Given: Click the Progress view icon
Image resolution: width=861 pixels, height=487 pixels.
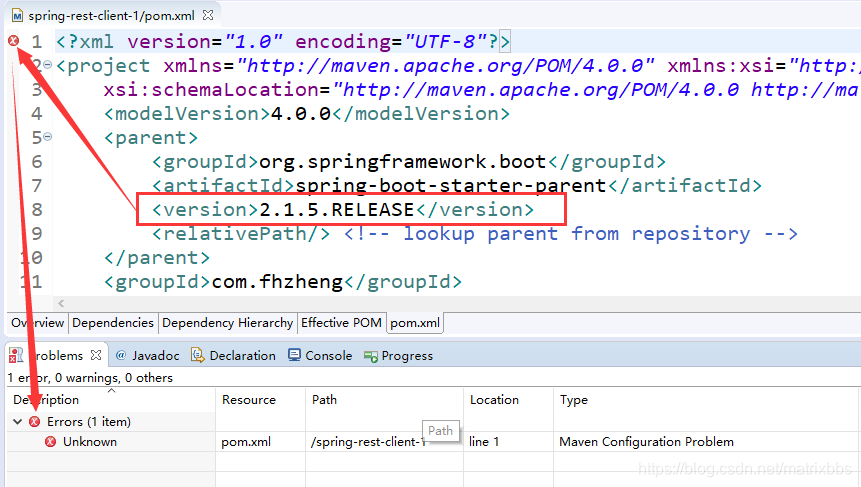Looking at the screenshot, I should click(x=371, y=357).
